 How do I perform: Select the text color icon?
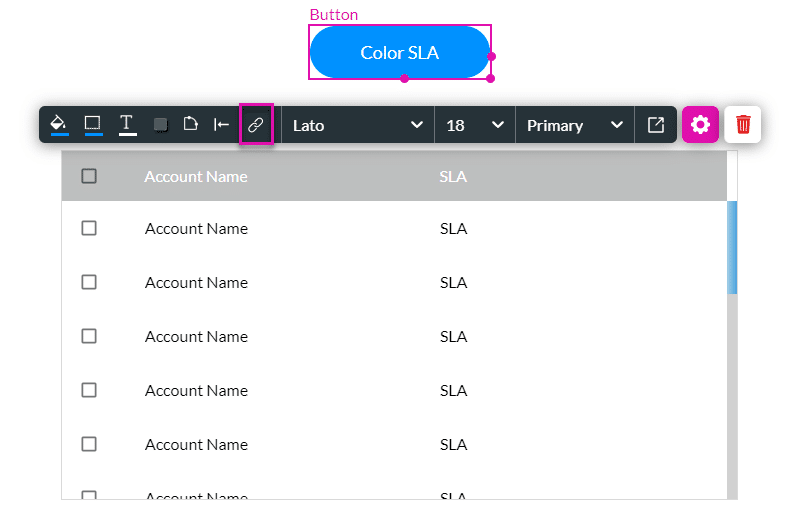pyautogui.click(x=127, y=125)
